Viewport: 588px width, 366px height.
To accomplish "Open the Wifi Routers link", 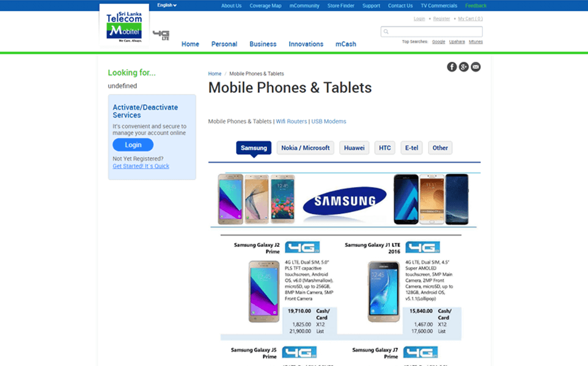I will click(292, 122).
